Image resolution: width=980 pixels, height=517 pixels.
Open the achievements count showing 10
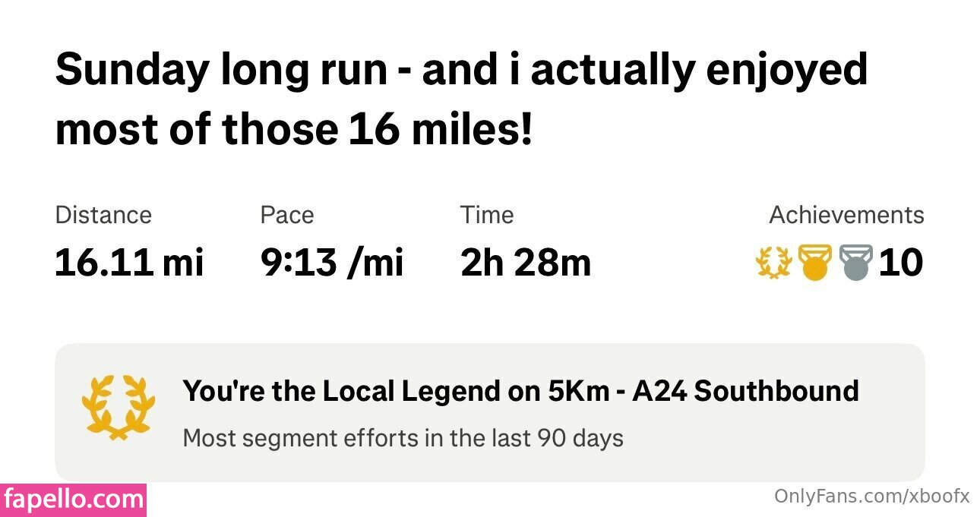click(901, 263)
